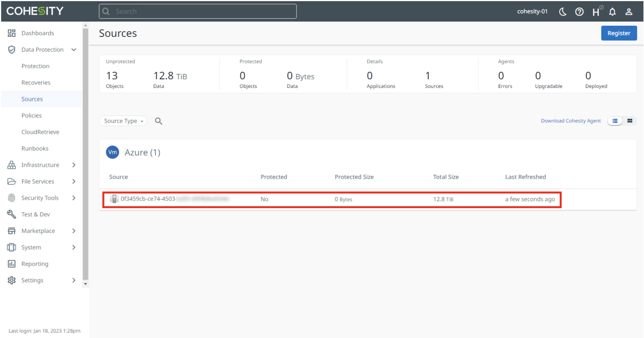Open the user account icon
644x338 pixels.
629,12
